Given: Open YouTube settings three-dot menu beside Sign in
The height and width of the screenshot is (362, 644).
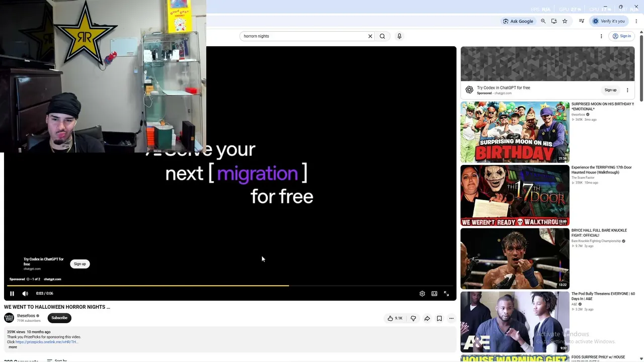Looking at the screenshot, I should point(601,36).
